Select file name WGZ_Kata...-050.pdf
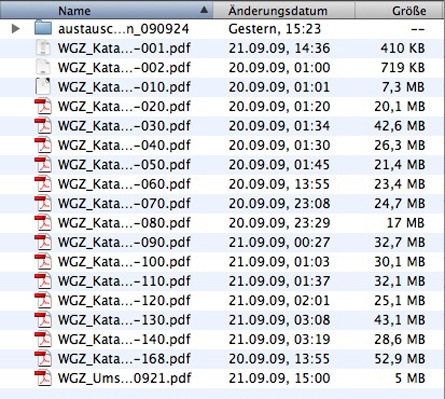 (x=124, y=165)
